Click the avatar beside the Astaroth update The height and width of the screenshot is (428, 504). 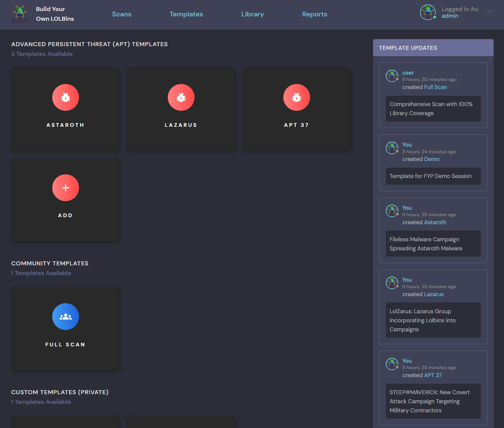click(392, 211)
